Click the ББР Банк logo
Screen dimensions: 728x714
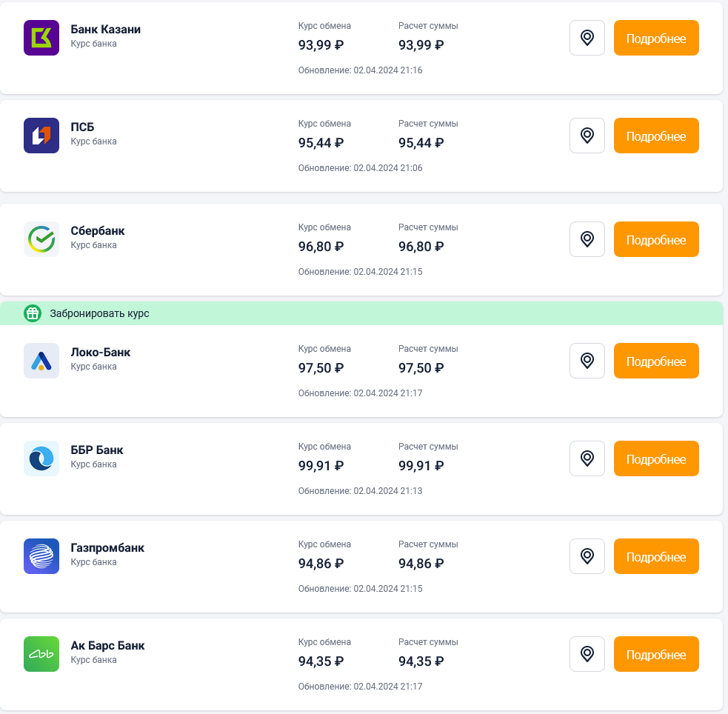(41, 458)
